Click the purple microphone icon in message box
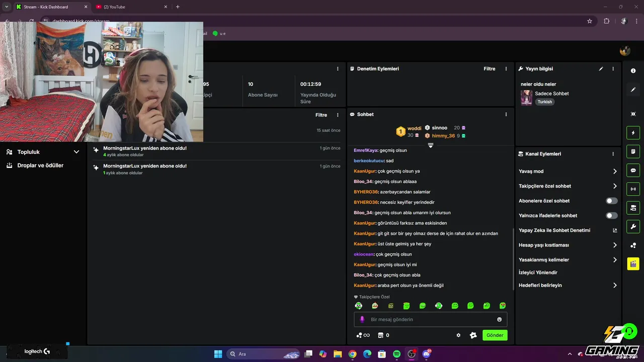Viewport: 644px width, 362px height. click(x=362, y=319)
